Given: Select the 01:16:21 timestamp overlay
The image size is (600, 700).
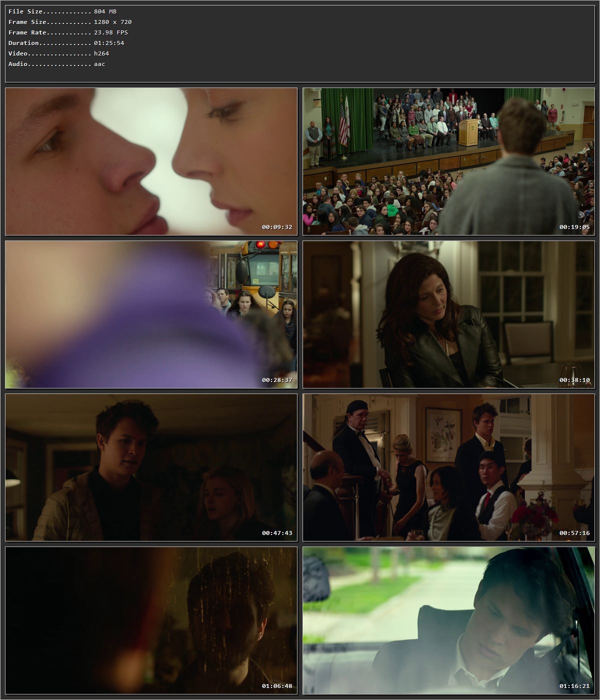Looking at the screenshot, I should (x=573, y=686).
